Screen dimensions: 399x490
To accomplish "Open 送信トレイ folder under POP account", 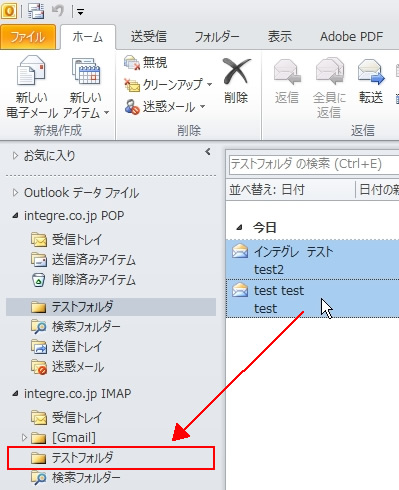I will coord(67,347).
